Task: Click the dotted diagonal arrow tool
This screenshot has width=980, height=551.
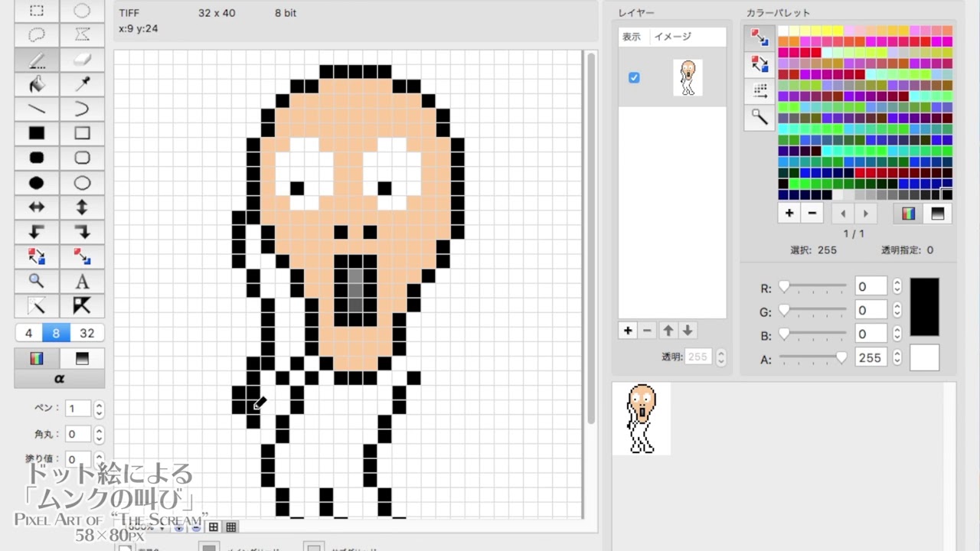Action: click(36, 305)
